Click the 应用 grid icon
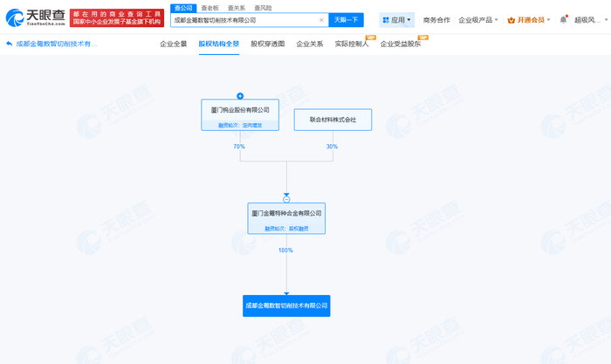The width and height of the screenshot is (611, 364). [x=386, y=20]
